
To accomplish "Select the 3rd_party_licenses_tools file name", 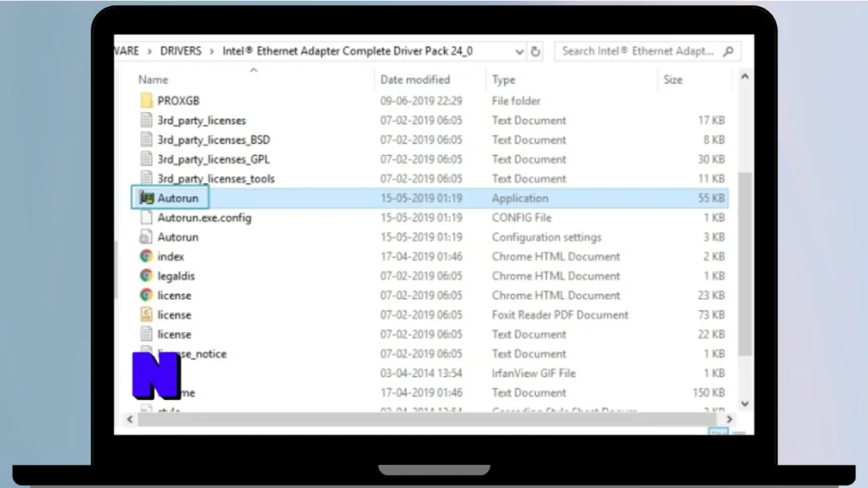I will [216, 178].
